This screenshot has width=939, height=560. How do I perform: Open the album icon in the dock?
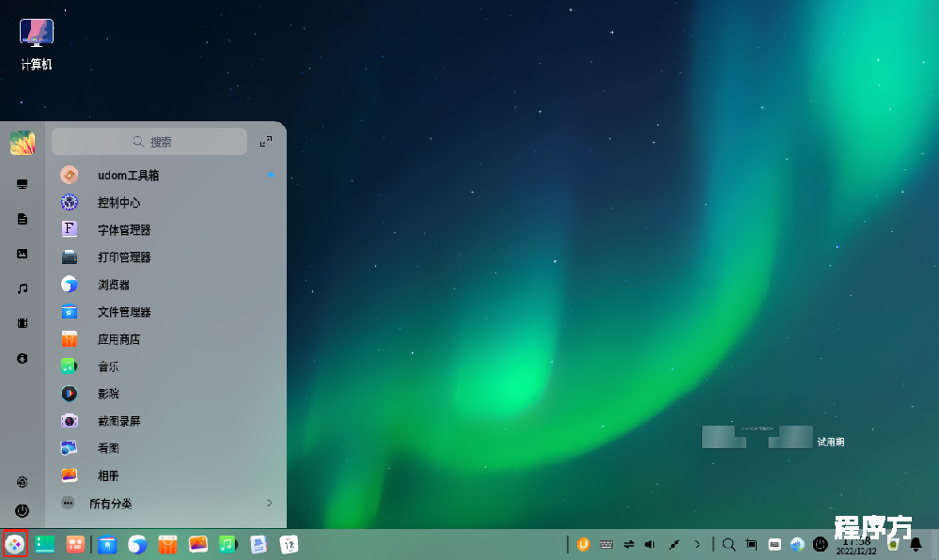point(197,544)
